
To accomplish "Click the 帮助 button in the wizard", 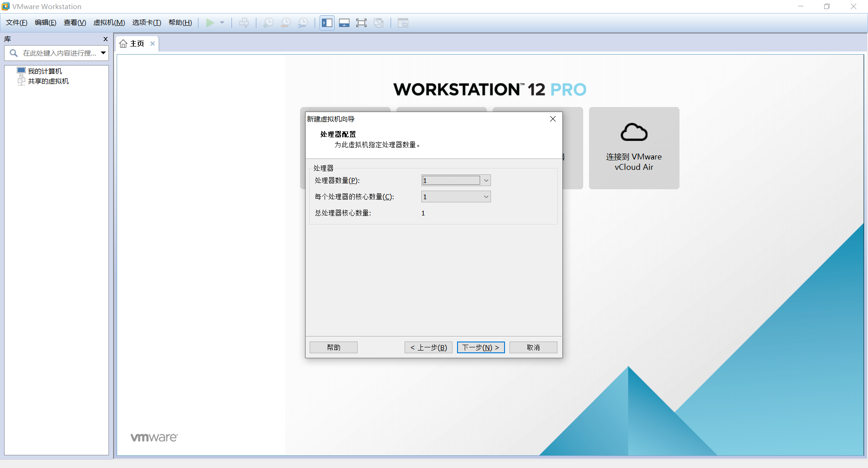I will [x=334, y=347].
